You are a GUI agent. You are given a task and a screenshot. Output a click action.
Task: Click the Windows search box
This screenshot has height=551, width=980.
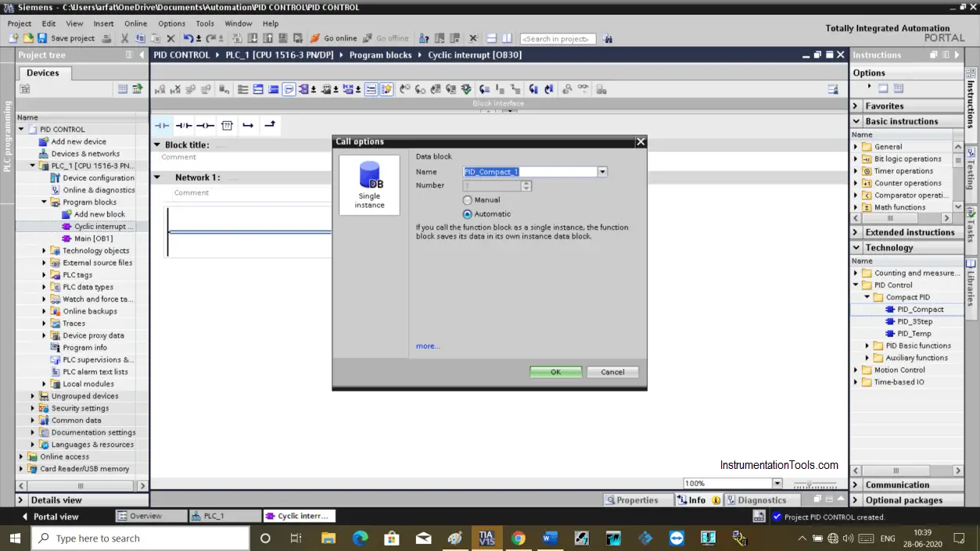pos(140,538)
